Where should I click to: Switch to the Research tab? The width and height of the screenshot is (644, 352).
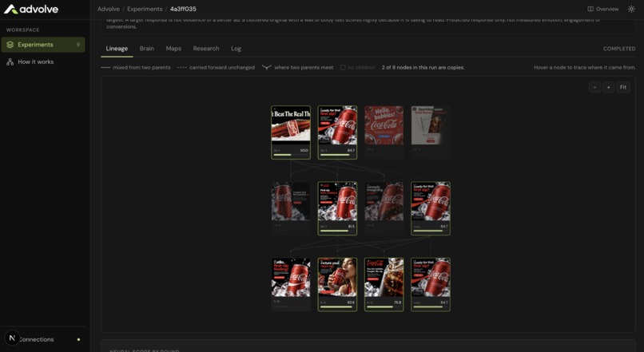point(206,49)
